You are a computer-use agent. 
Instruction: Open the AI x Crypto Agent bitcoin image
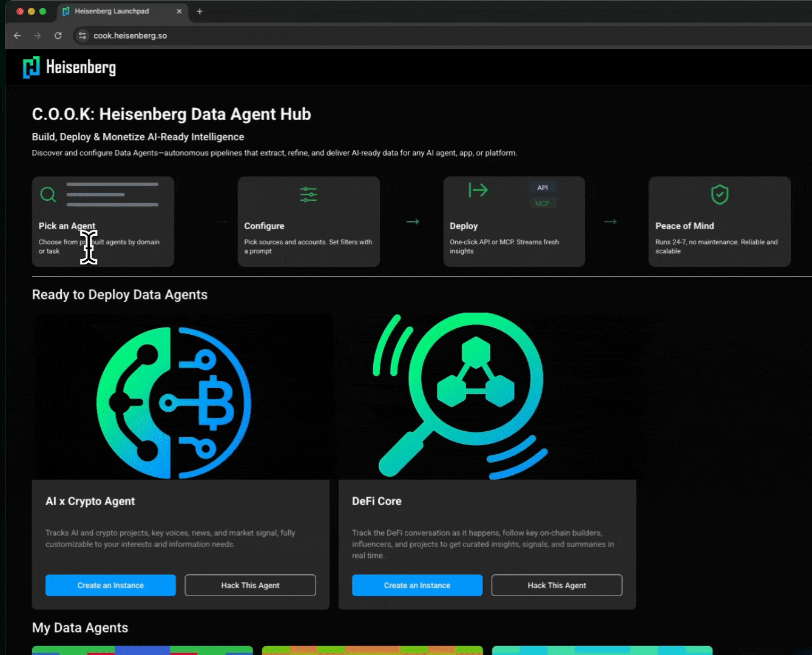[174, 403]
